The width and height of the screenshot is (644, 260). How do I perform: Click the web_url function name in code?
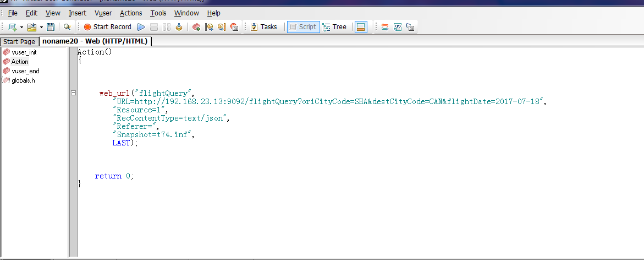point(114,94)
